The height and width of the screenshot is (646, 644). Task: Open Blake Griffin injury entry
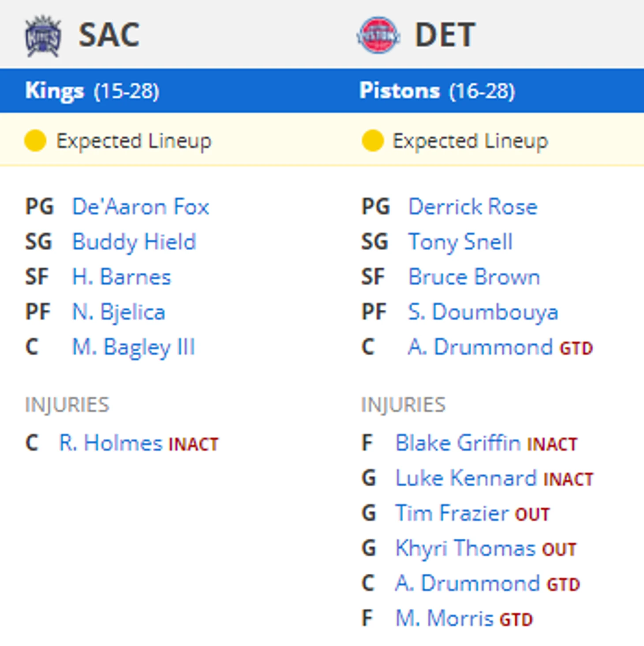[x=458, y=443]
